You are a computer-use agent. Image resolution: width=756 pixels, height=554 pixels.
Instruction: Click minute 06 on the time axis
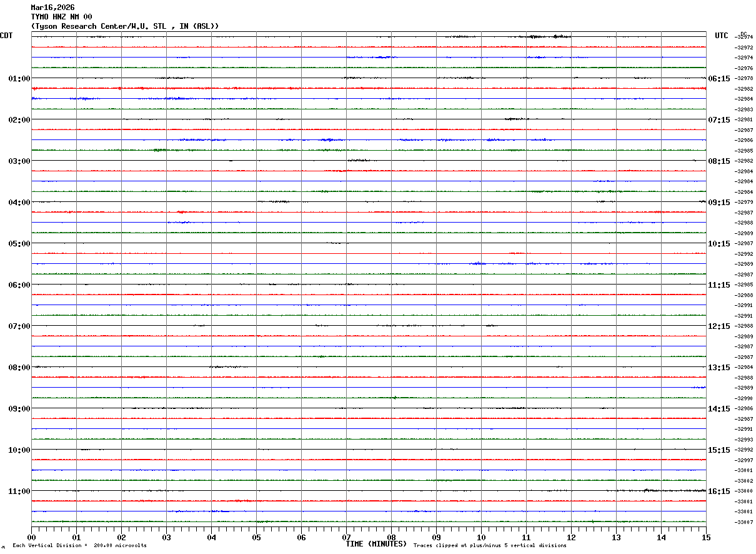pyautogui.click(x=301, y=537)
